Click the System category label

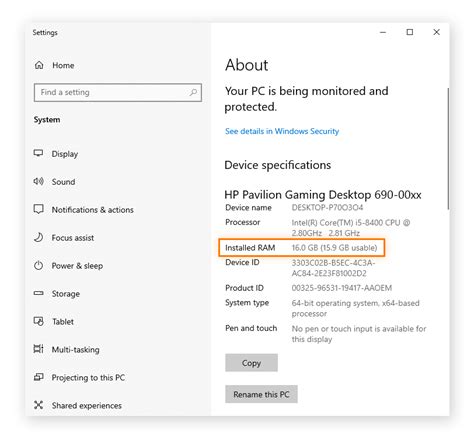tap(47, 120)
